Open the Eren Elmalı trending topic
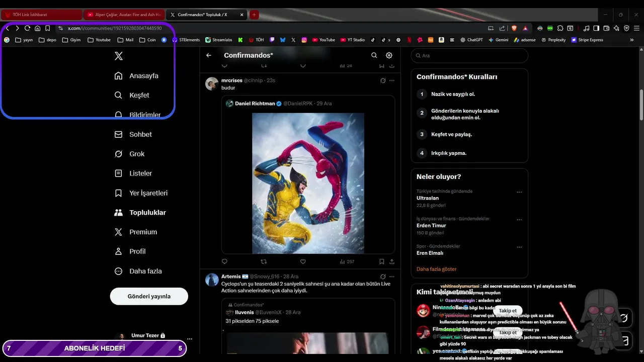 tap(430, 253)
